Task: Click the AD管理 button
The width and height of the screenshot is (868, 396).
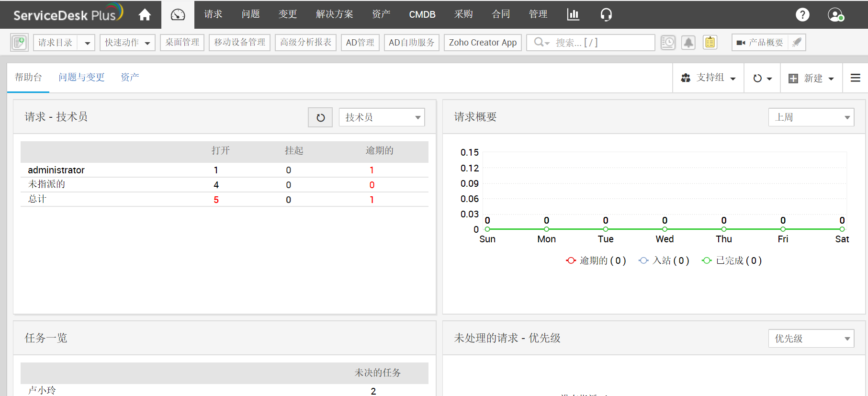Action: click(x=361, y=43)
